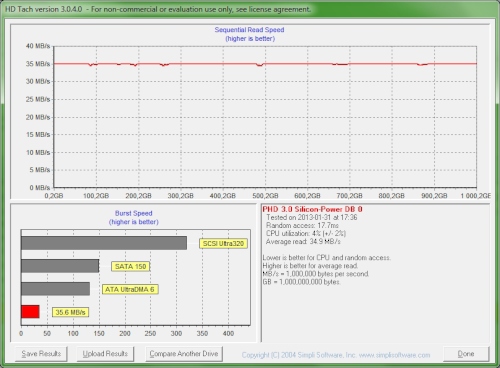This screenshot has width=500, height=368.
Task: Click the Sequential Read Speed title
Action: [249, 30]
